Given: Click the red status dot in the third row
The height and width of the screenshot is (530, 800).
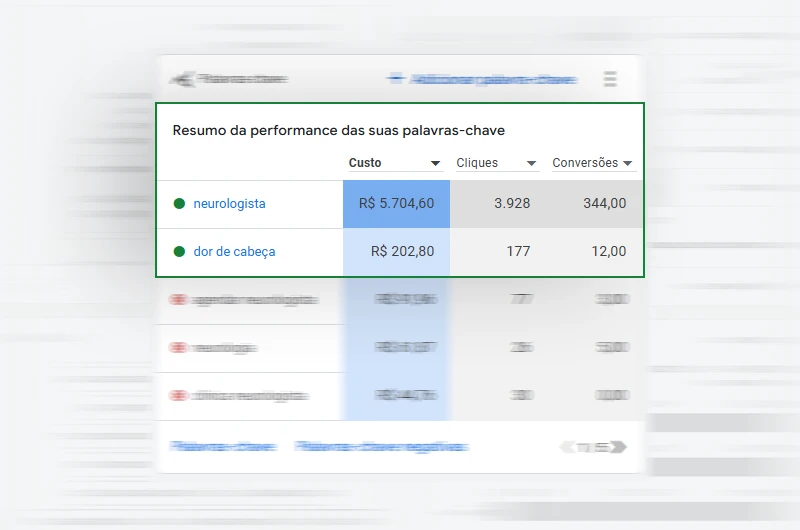Looking at the screenshot, I should click(x=180, y=299).
